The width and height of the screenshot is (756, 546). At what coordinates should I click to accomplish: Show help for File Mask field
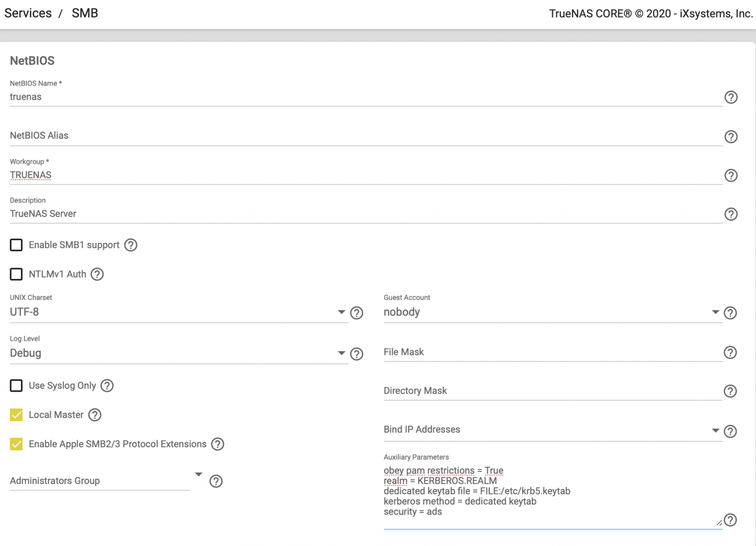[x=730, y=352]
